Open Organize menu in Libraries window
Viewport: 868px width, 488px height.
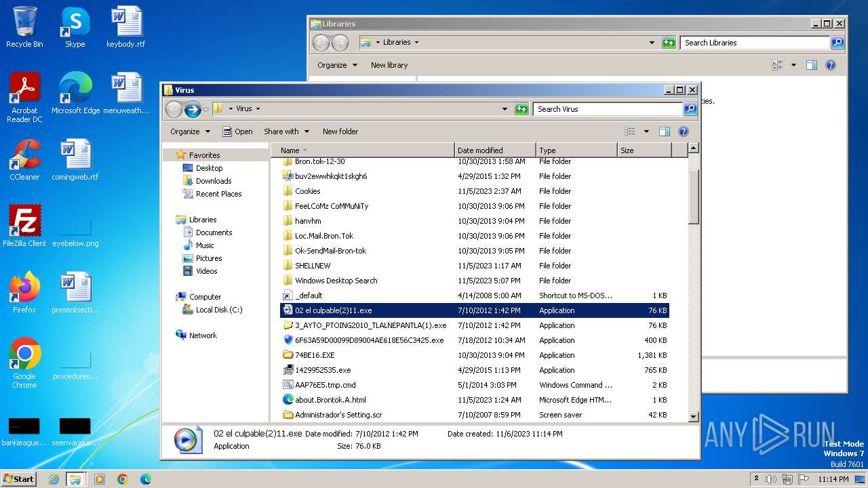(337, 65)
